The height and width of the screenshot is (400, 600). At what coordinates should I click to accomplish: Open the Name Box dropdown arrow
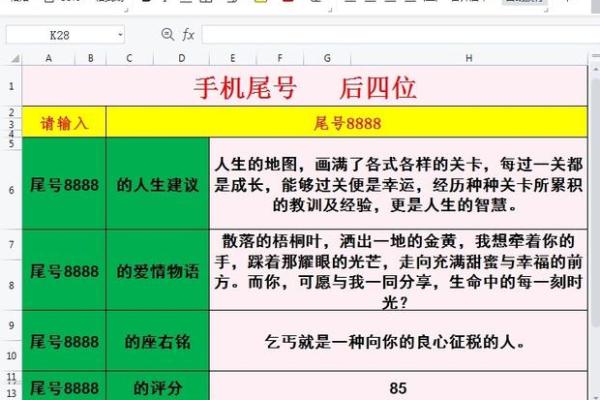[120, 35]
